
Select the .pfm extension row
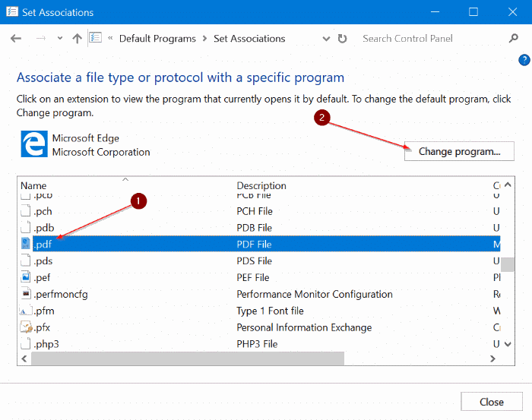[x=260, y=311]
